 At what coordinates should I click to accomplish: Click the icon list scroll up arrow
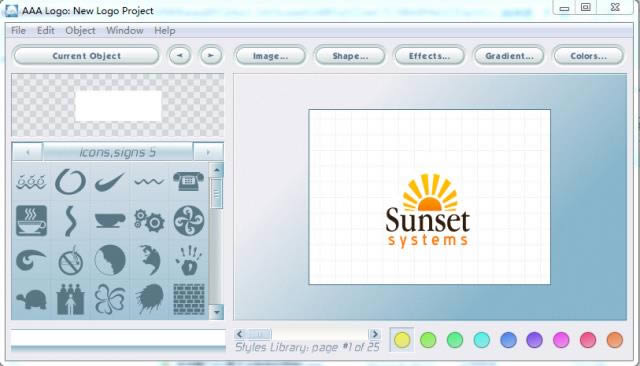(217, 170)
